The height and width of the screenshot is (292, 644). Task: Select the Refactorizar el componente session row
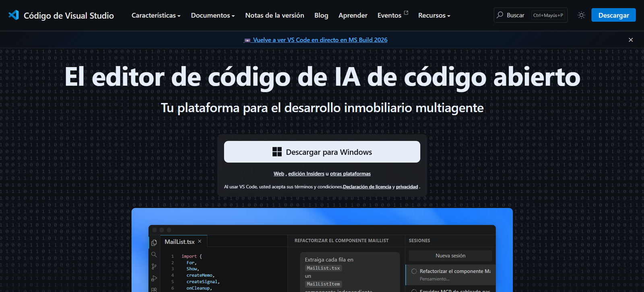[x=450, y=275]
